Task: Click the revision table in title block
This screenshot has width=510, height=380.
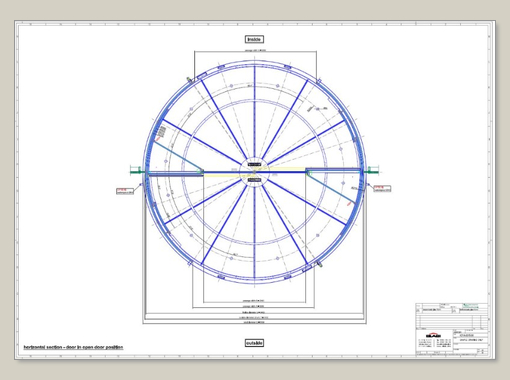Action: coord(452,321)
